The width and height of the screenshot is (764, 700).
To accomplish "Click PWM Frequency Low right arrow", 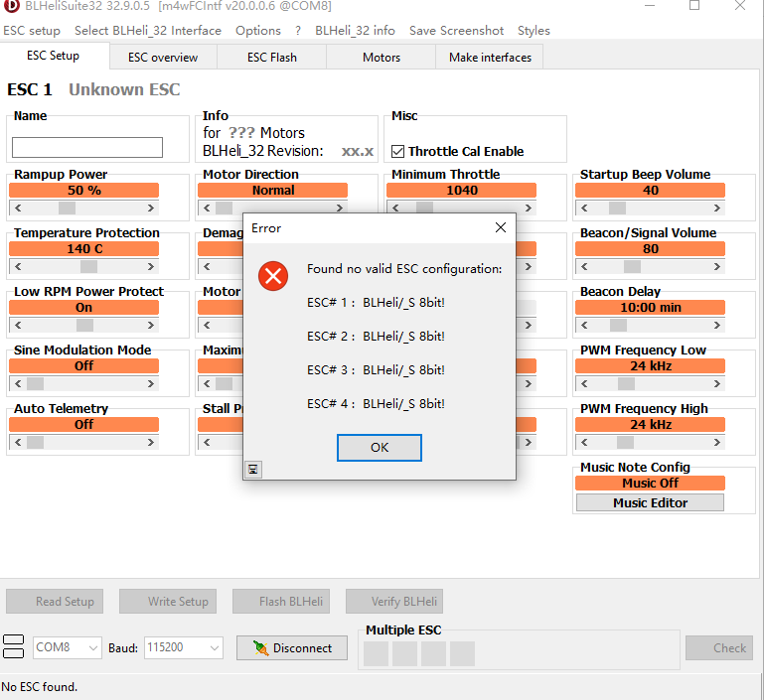I will click(716, 383).
